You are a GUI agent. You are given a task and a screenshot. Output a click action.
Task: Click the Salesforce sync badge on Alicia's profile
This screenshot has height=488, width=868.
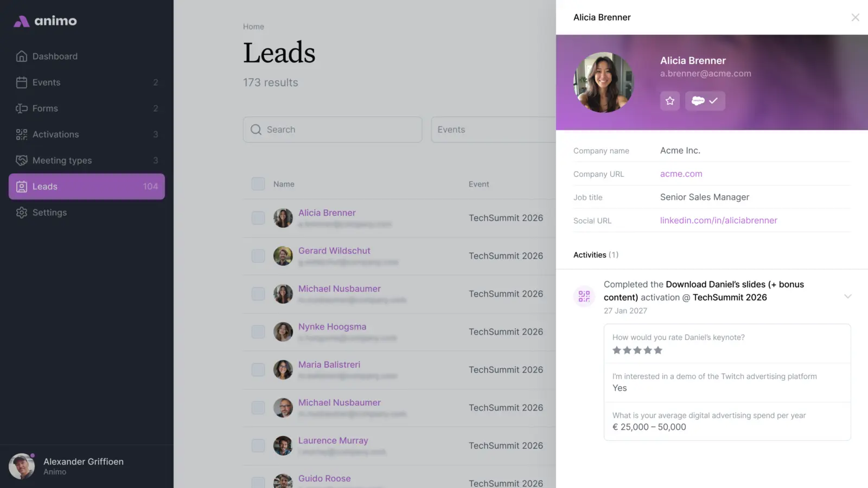[705, 101]
